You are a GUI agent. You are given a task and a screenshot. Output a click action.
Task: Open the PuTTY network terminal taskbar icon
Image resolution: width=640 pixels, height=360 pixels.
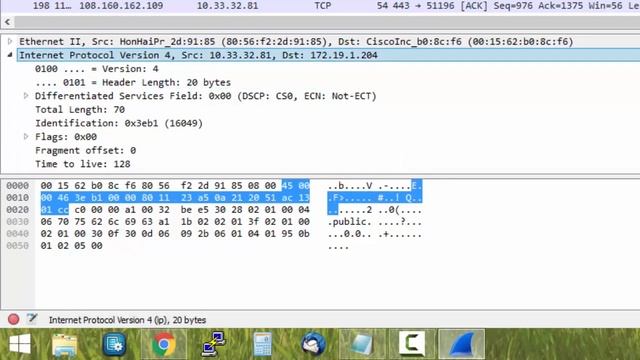point(213,344)
